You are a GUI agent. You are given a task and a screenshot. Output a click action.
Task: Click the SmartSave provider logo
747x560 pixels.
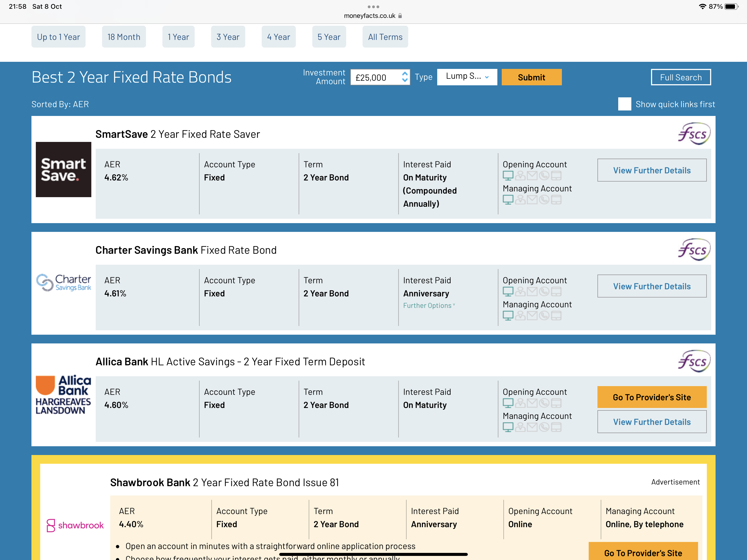(63, 170)
